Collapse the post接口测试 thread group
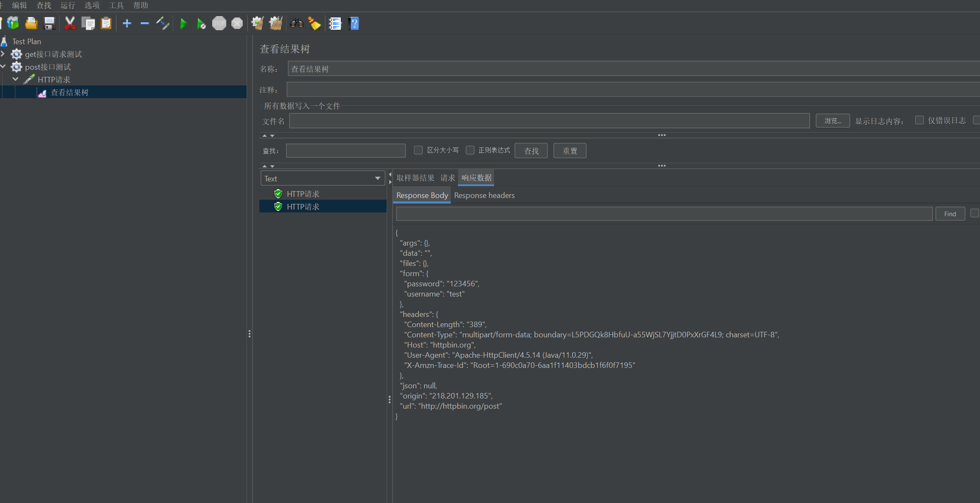The image size is (980, 503). (3, 67)
